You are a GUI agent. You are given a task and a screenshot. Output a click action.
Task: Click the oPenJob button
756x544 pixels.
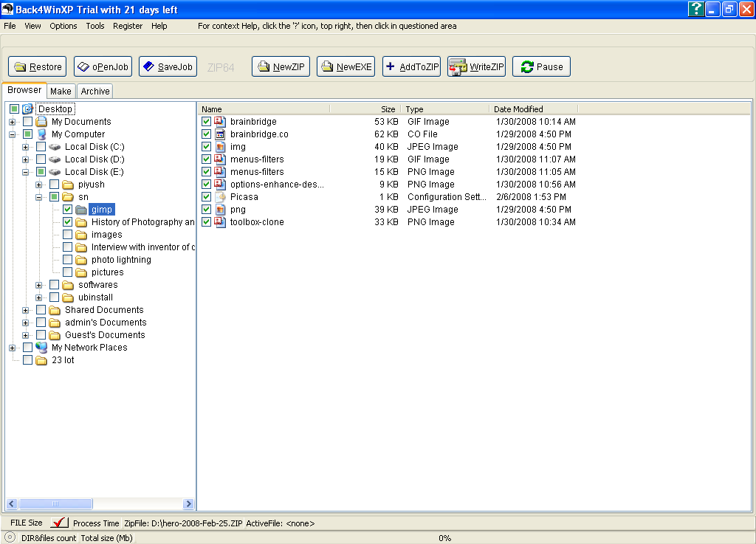[103, 66]
